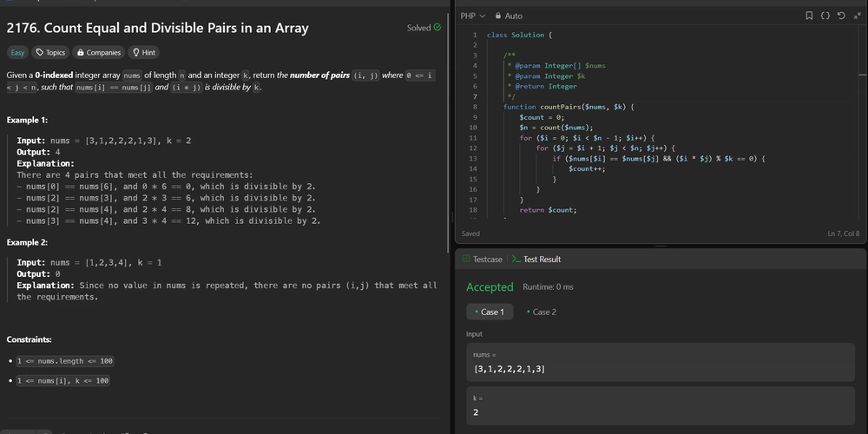
Task: Click the 'Example 1:' heading
Action: click(27, 120)
